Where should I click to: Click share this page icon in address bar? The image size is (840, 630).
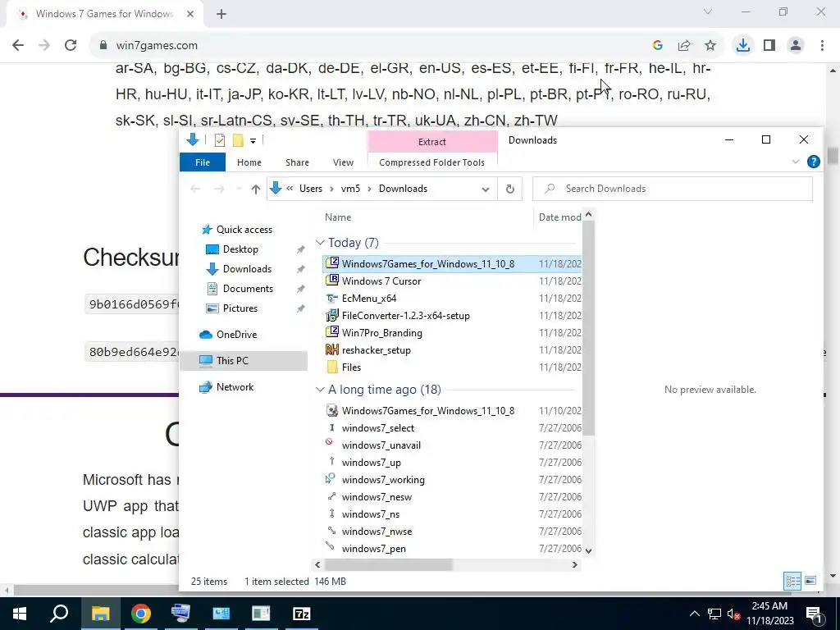[684, 46]
